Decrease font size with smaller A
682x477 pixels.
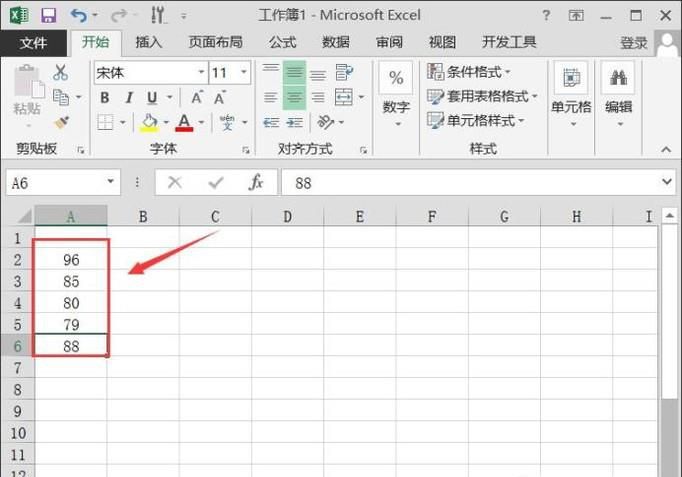pyautogui.click(x=220, y=97)
